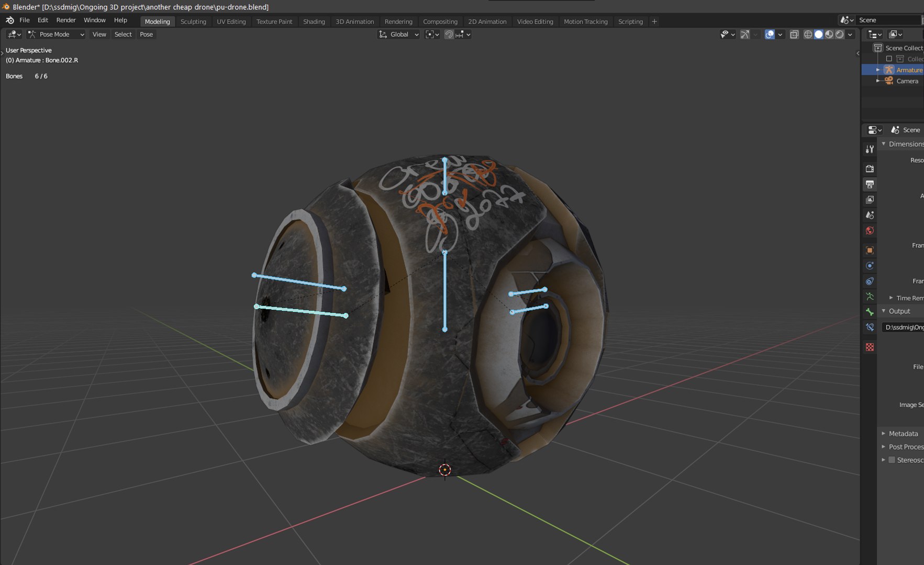Click the Scene Collection icon in outliner
This screenshot has width=924, height=565.
[x=878, y=48]
